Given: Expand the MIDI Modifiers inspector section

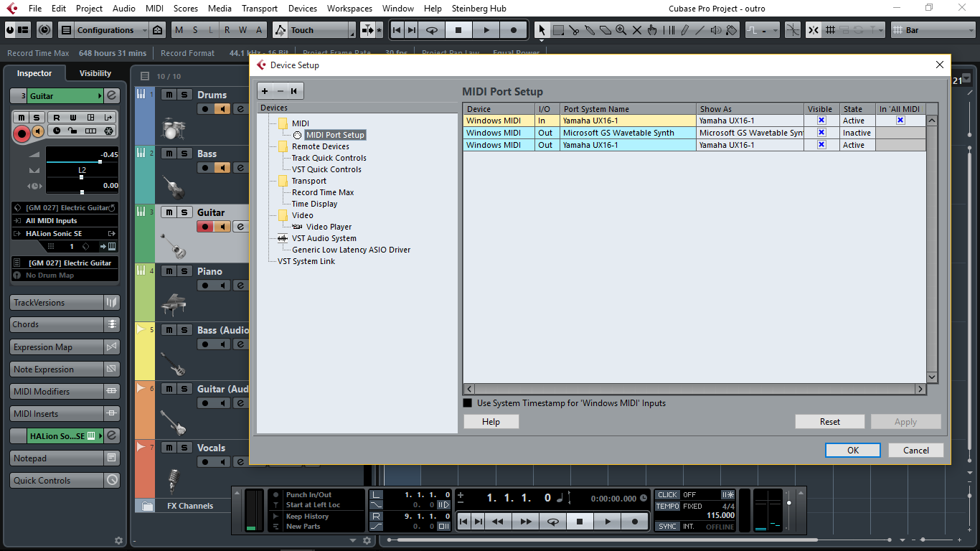Looking at the screenshot, I should (65, 392).
